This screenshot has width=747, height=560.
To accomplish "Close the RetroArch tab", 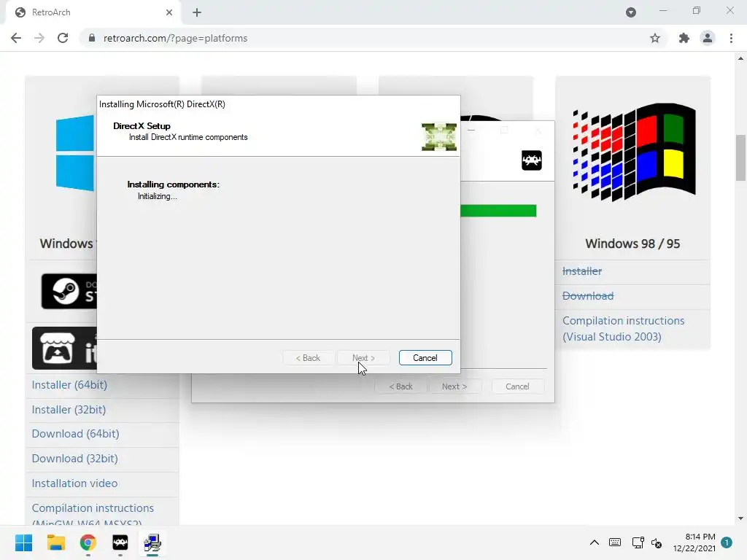I will click(169, 12).
